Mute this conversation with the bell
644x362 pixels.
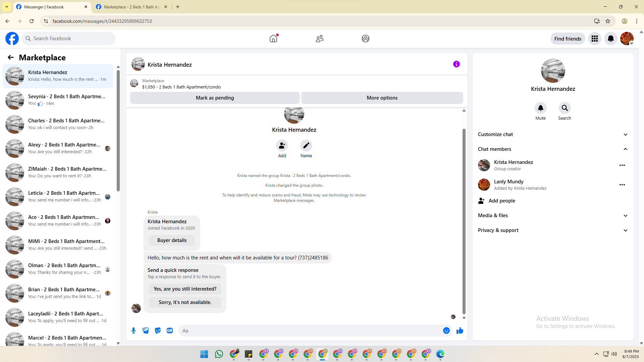pos(541,108)
